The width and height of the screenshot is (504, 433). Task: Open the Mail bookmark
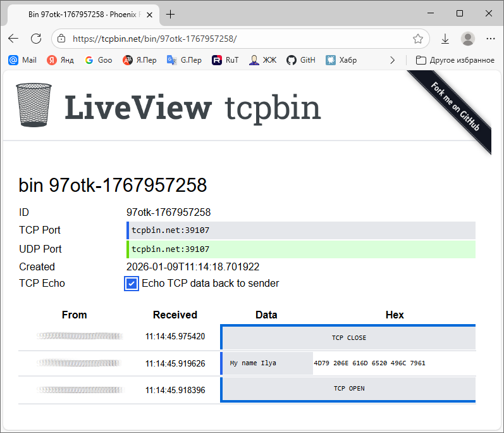22,60
